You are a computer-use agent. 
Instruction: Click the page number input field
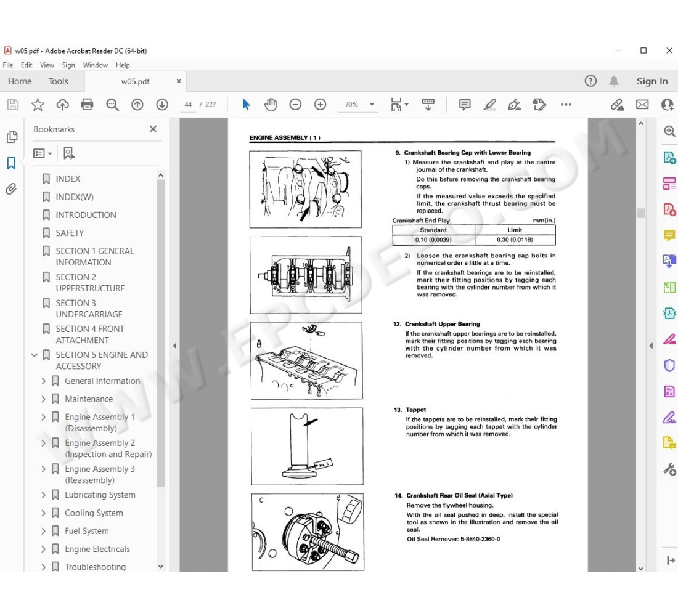click(x=188, y=105)
